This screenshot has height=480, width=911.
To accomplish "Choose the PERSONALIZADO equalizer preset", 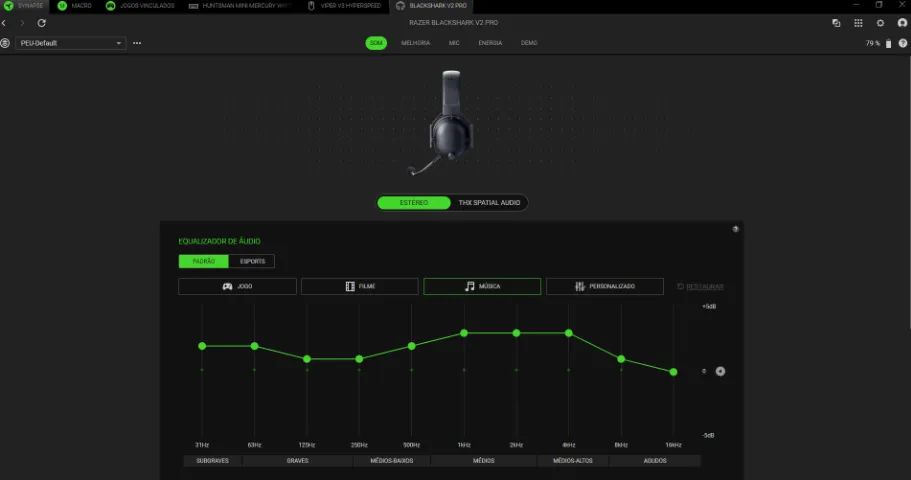I will (x=605, y=286).
